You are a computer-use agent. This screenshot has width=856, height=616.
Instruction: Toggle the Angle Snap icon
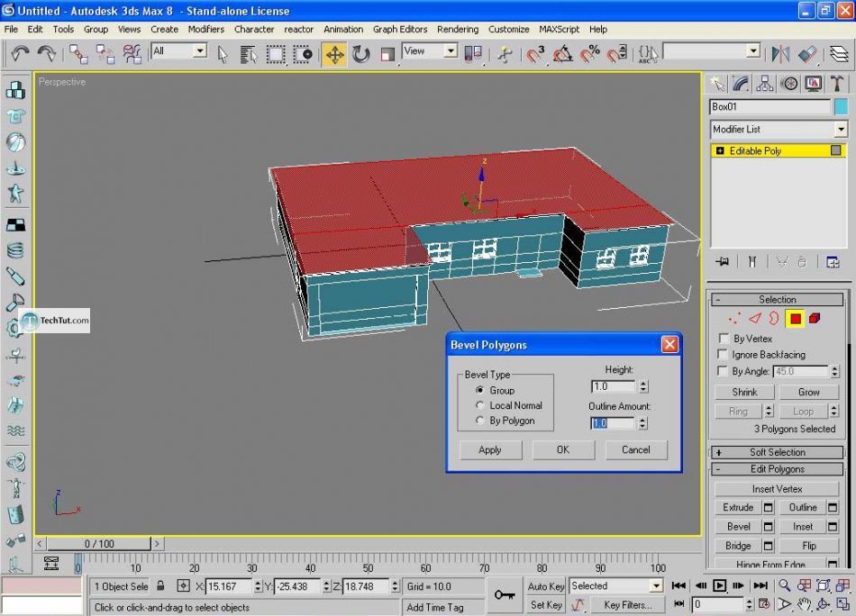[x=562, y=54]
